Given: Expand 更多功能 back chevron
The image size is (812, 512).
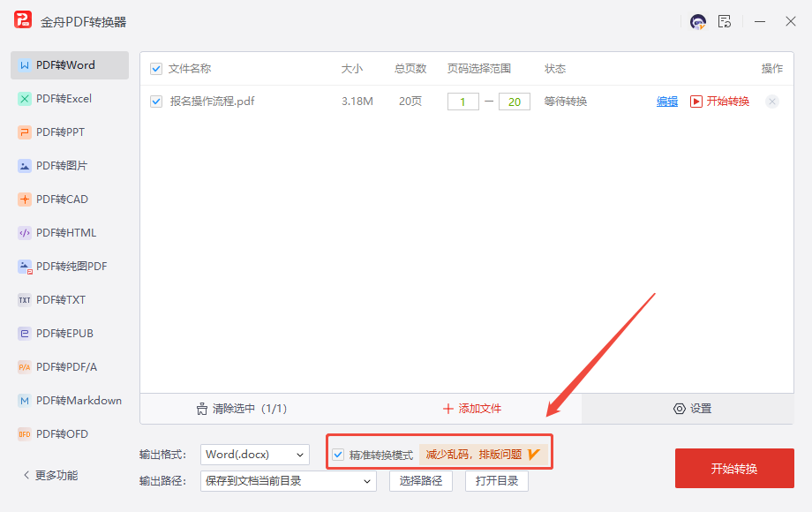Looking at the screenshot, I should click(26, 475).
